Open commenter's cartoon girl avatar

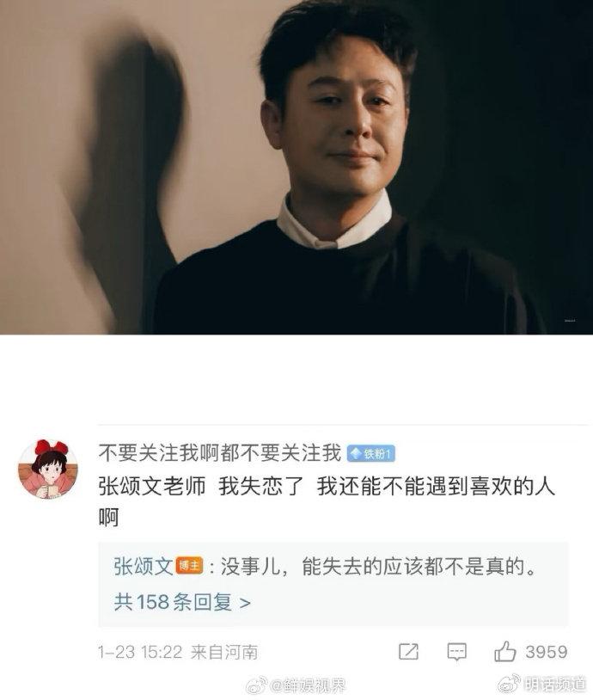(x=48, y=469)
